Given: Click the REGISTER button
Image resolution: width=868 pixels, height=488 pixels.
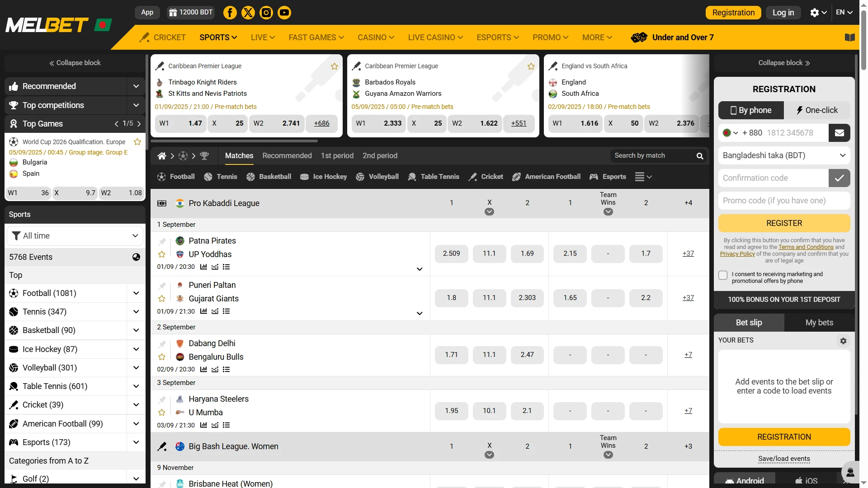Looking at the screenshot, I should pos(783,223).
